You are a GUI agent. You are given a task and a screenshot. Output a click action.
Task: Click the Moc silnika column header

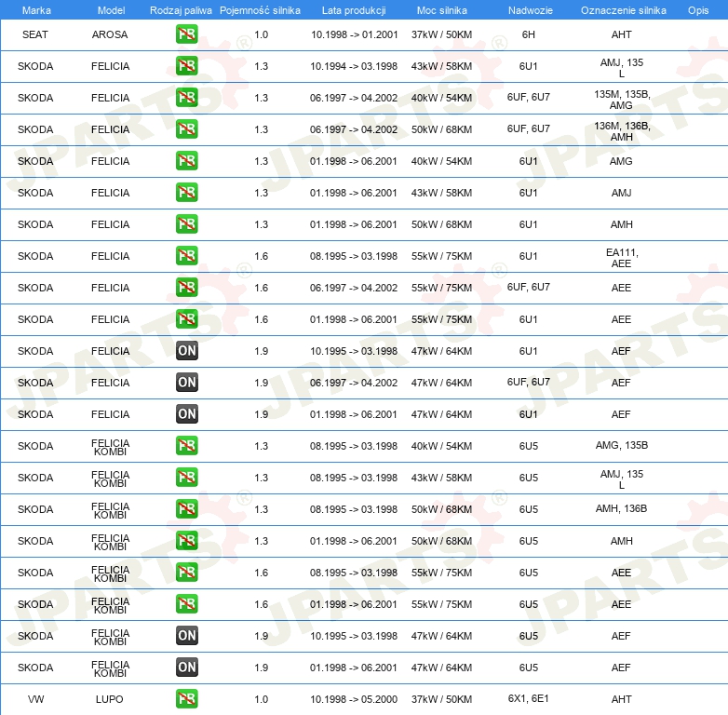click(x=441, y=10)
